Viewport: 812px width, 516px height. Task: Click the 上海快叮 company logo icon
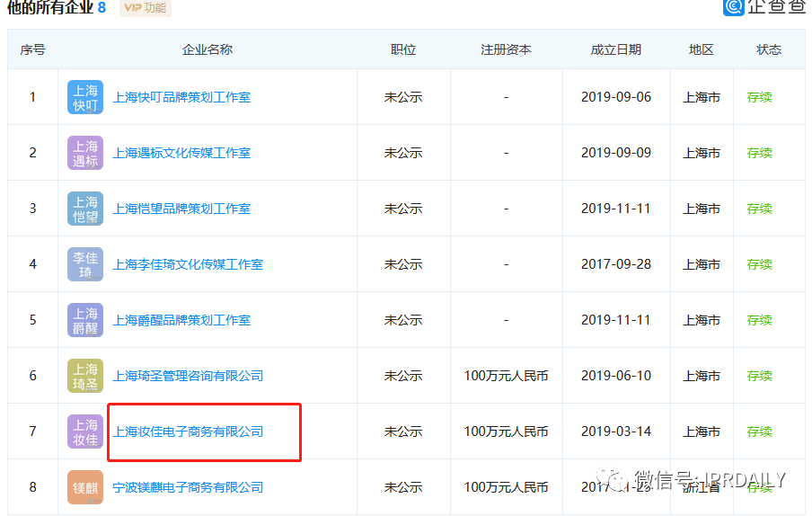click(85, 97)
